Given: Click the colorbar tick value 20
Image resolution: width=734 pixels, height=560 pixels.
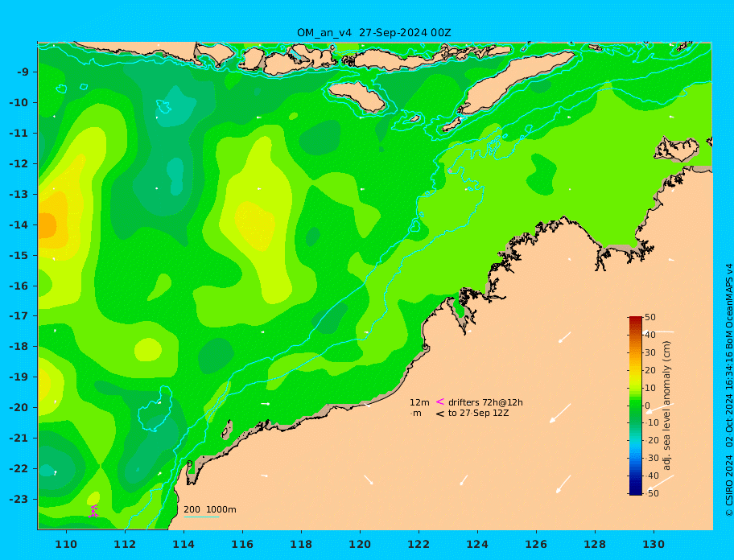Looking at the screenshot, I should tap(650, 370).
